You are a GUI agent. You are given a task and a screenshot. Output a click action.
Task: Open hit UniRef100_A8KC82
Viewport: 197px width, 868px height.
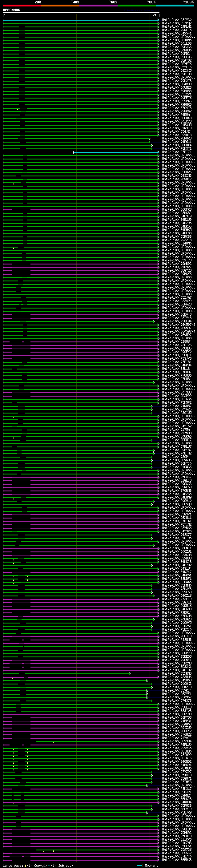point(176,213)
